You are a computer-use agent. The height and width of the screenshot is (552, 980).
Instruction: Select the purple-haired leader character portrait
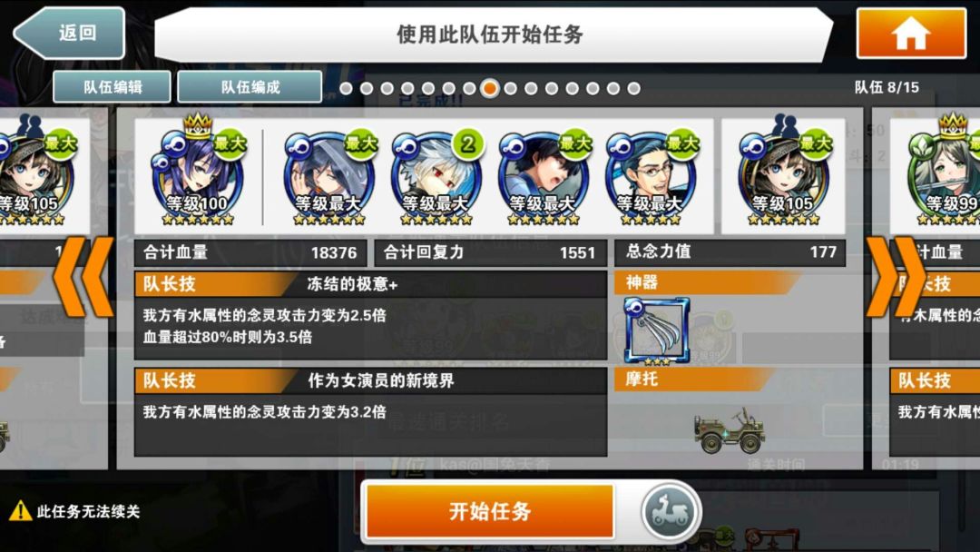198,175
